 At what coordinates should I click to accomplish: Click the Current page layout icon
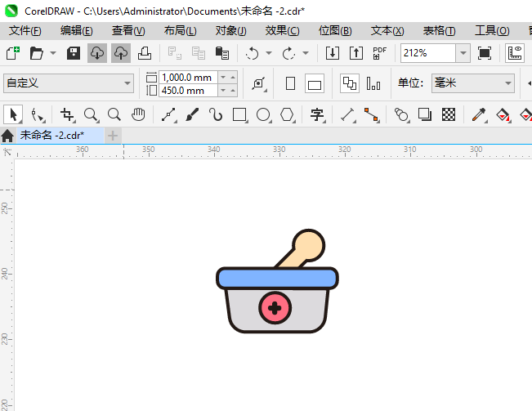coord(373,83)
